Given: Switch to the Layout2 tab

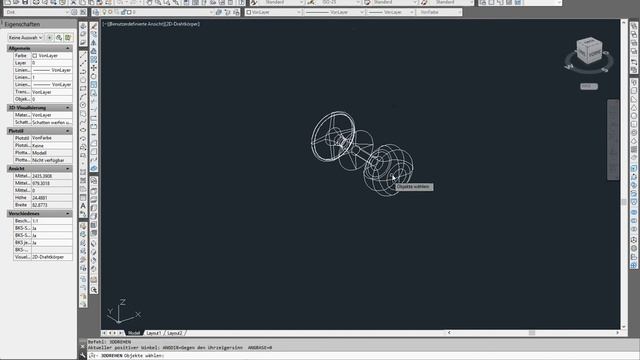Looking at the screenshot, I should coord(175,333).
